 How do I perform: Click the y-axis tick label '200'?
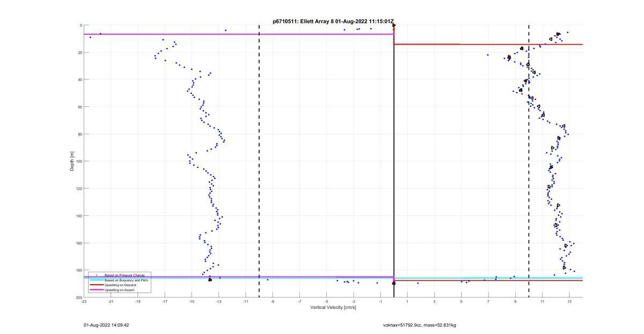[78, 297]
